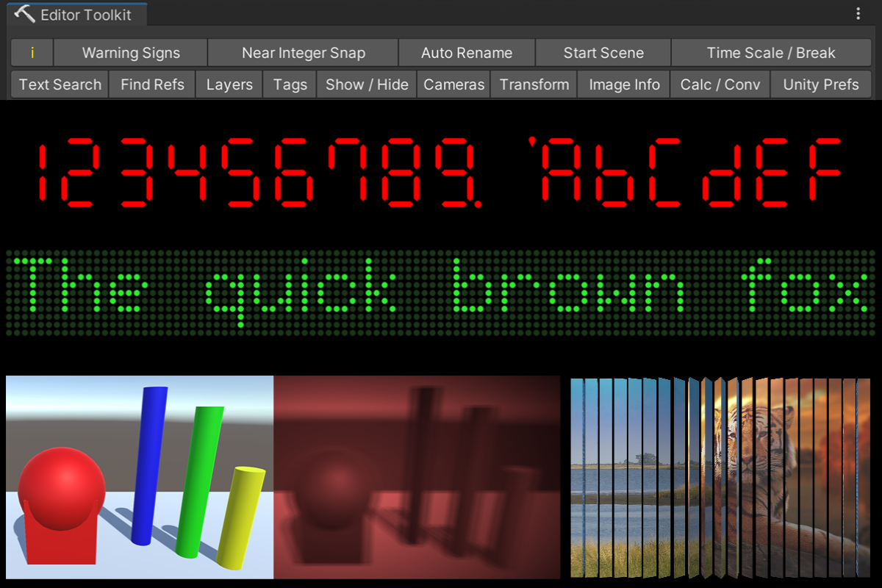Click the green dot-matrix text display
Screen dimensions: 882x588
pyautogui.click(x=441, y=293)
